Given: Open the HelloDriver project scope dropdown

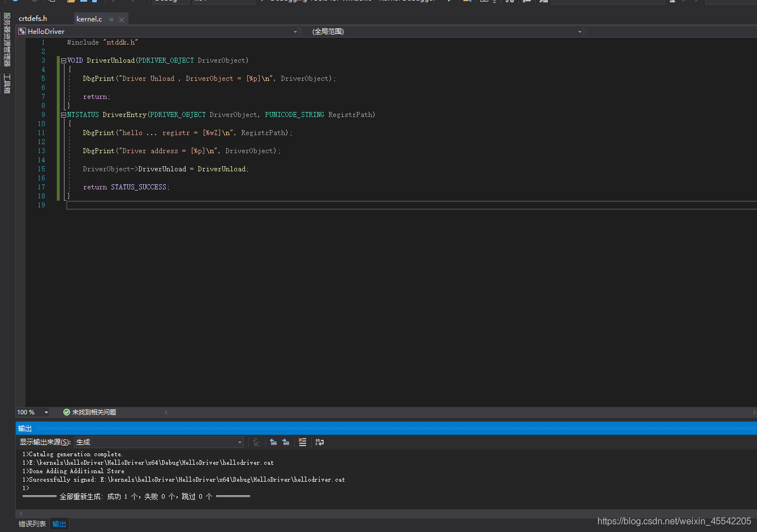Looking at the screenshot, I should click(x=295, y=32).
